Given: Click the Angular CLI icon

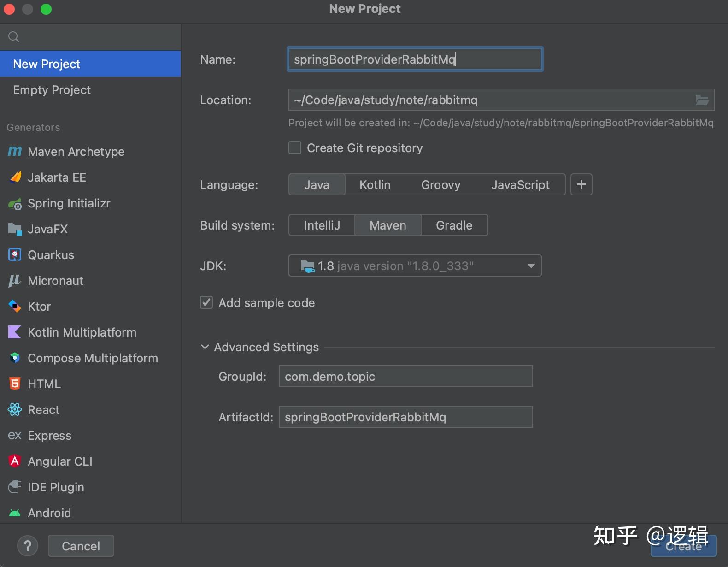Looking at the screenshot, I should point(15,461).
